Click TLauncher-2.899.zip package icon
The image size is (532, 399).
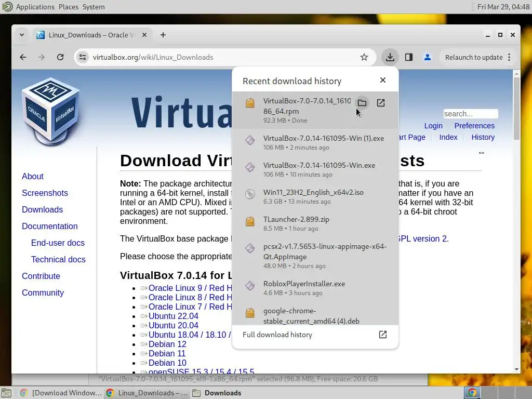pos(250,221)
